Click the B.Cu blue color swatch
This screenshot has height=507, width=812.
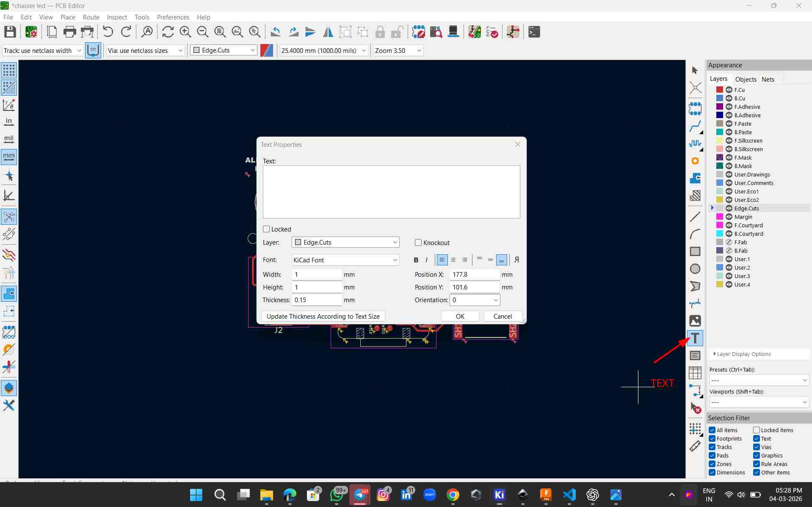click(720, 98)
